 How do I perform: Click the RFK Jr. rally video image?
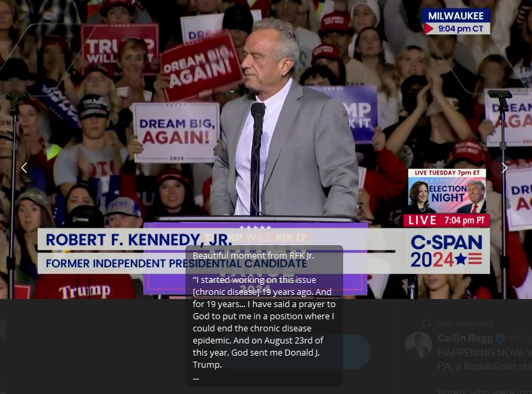coord(266,150)
